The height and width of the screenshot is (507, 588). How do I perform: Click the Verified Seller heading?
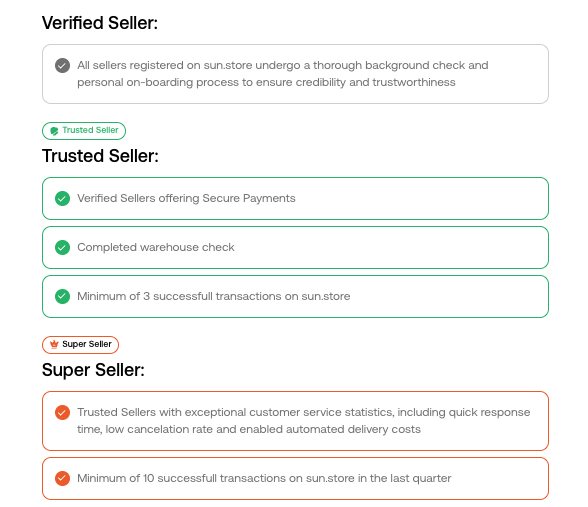(100, 23)
